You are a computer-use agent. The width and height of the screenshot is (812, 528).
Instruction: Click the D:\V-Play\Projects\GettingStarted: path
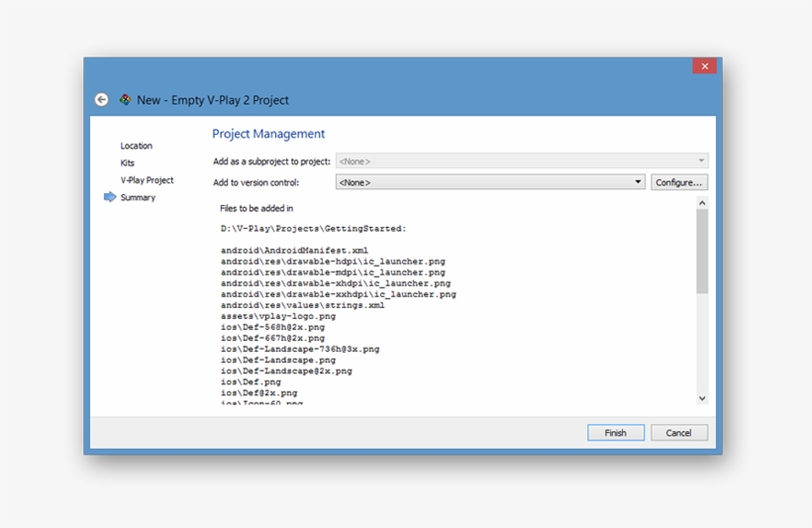[313, 229]
